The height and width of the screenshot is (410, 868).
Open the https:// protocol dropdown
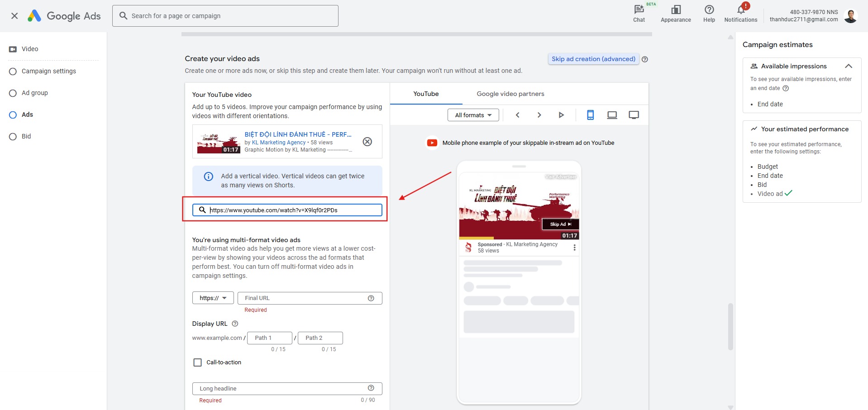click(x=213, y=298)
